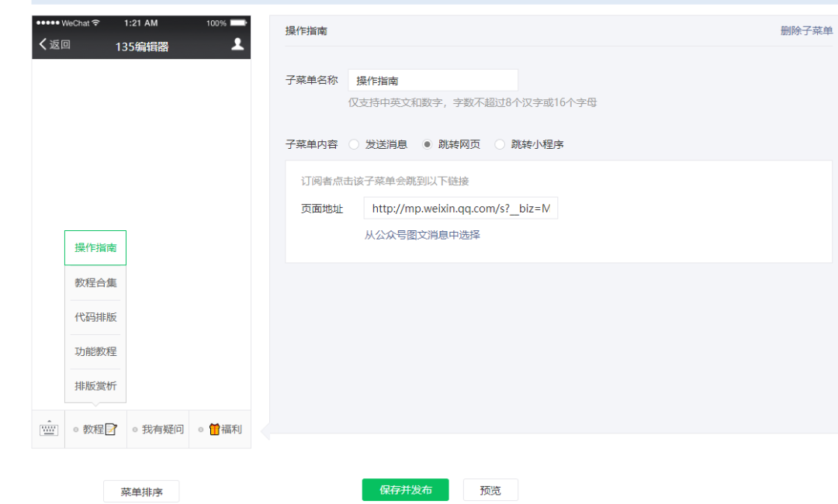Click the keyboard icon in preview bar
Viewport: 838px width, 504px height.
coord(49,429)
